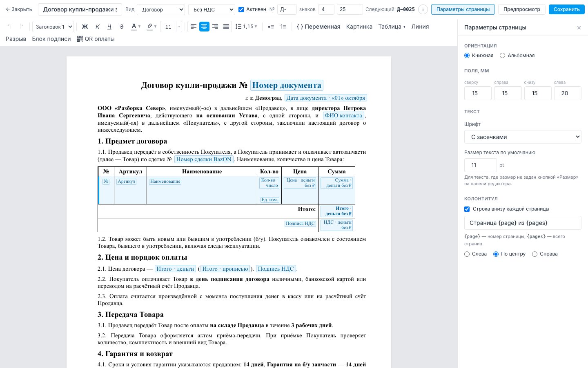
Task: Redo the last undone edit
Action: tap(22, 27)
